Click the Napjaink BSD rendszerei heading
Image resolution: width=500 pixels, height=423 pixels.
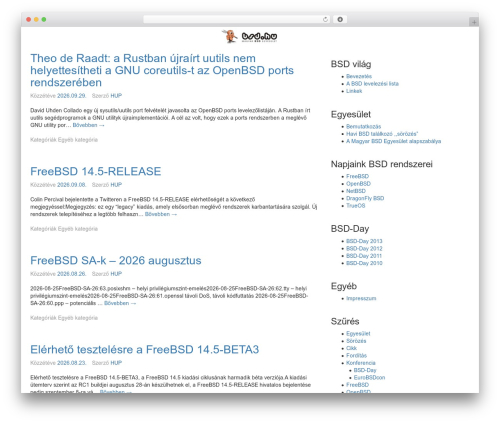[x=382, y=164]
